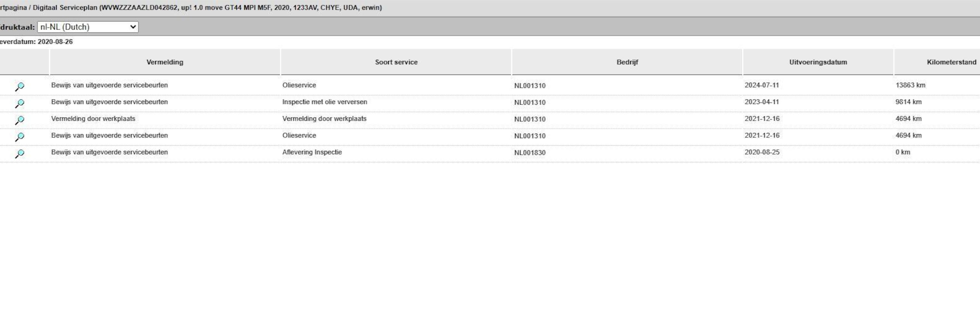Inspect the Aflevering Inspectie record via magnifier
980x312 pixels.
pyautogui.click(x=19, y=153)
